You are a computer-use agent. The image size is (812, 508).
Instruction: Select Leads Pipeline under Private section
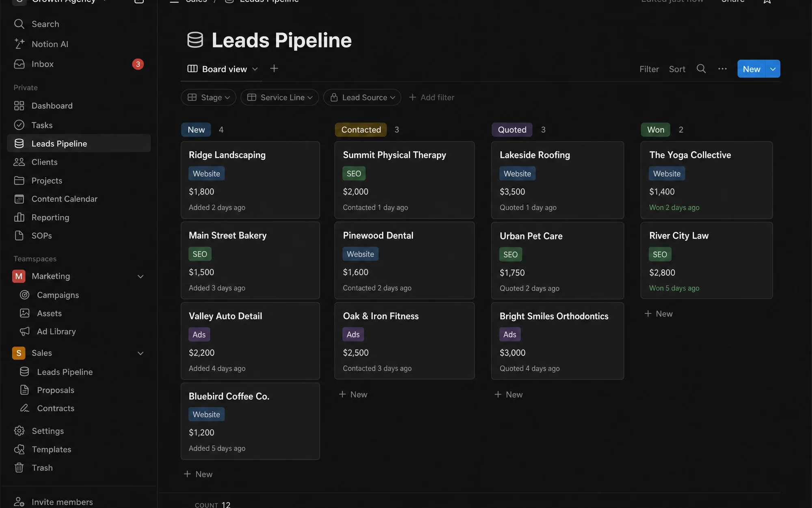(x=79, y=143)
